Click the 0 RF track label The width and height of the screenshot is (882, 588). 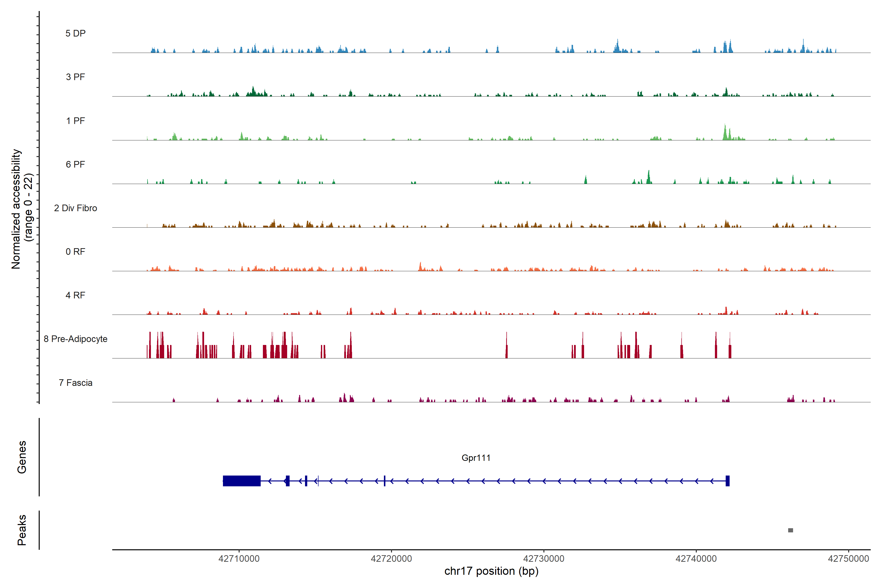[x=75, y=252]
